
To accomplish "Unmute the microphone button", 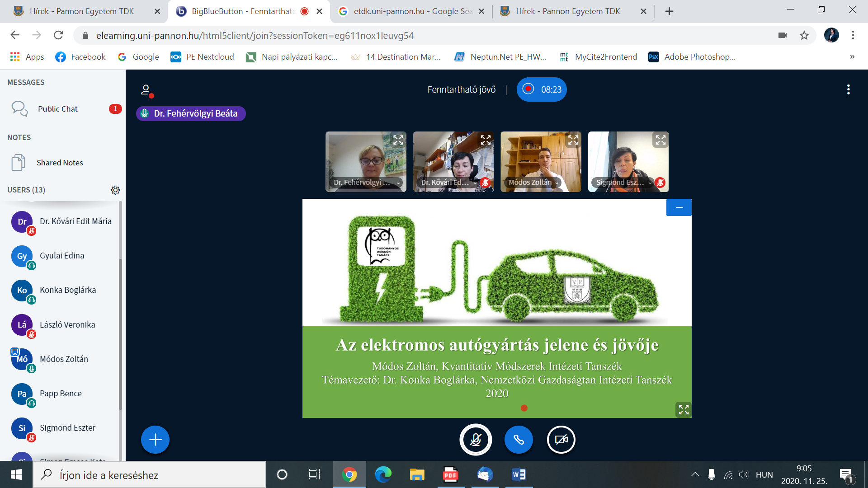I will (476, 440).
